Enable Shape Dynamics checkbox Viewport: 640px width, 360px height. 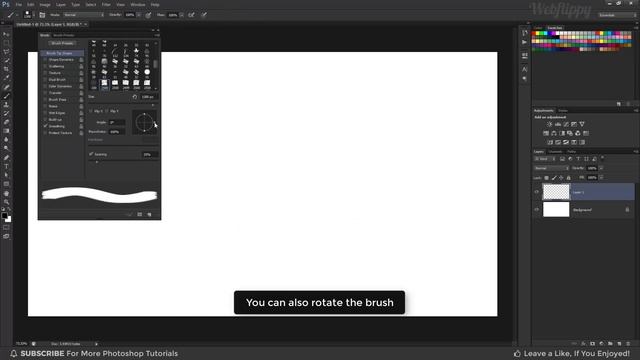click(x=45, y=60)
